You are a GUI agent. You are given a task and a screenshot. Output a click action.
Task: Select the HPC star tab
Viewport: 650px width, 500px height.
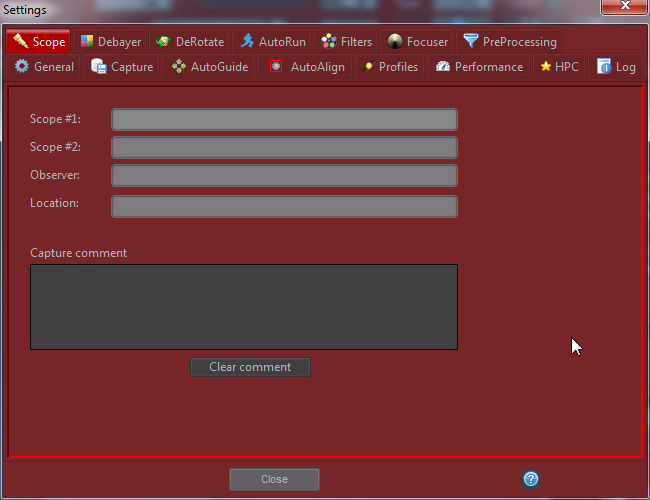coord(559,67)
